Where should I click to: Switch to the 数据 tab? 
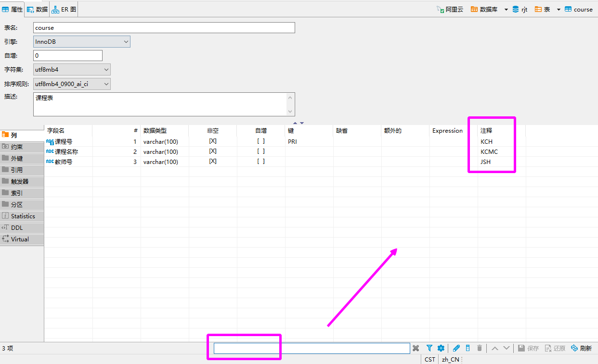38,9
